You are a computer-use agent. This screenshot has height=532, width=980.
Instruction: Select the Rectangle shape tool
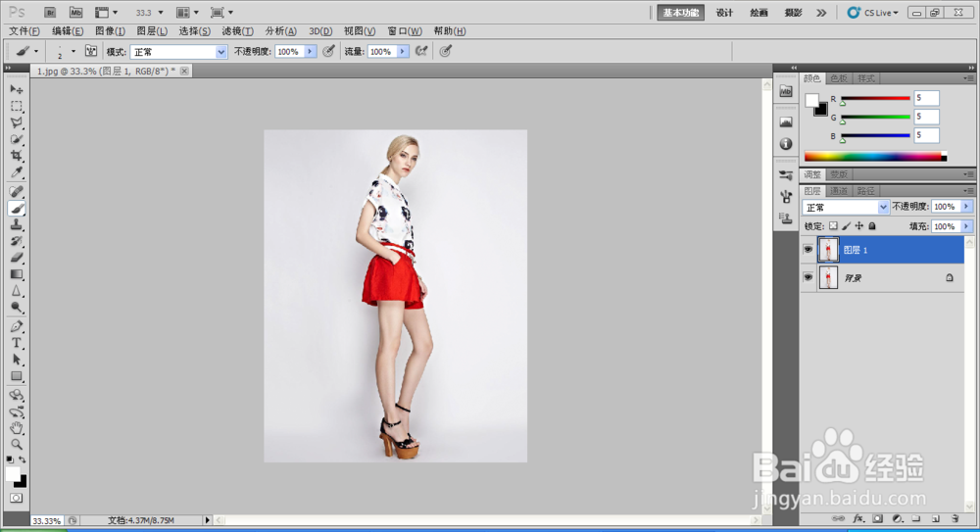click(x=17, y=376)
